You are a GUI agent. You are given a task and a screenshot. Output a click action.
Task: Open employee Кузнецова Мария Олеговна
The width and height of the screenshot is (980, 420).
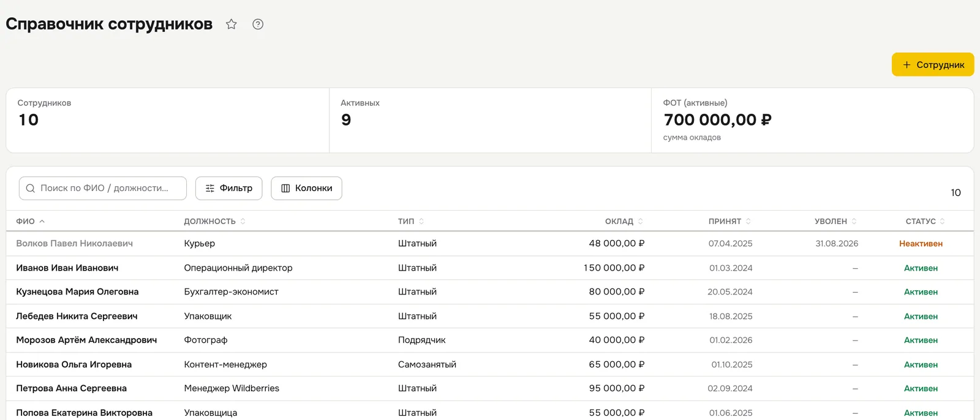pos(77,292)
